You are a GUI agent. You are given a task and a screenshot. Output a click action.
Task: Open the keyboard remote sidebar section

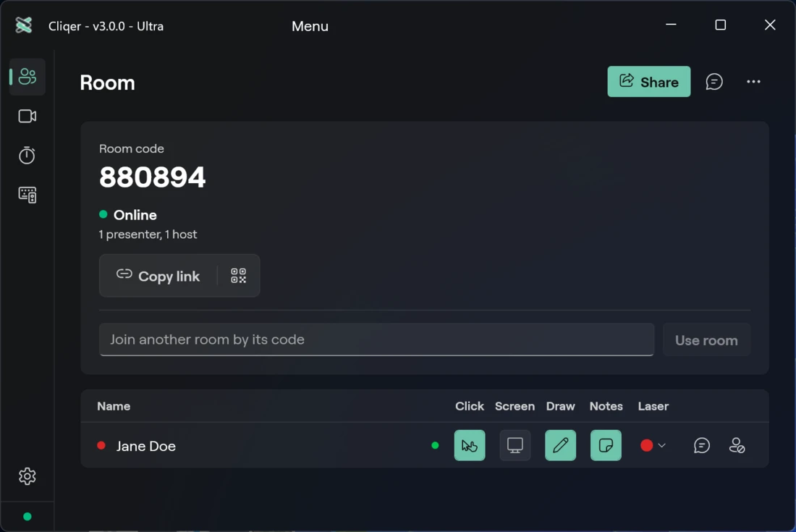[27, 195]
